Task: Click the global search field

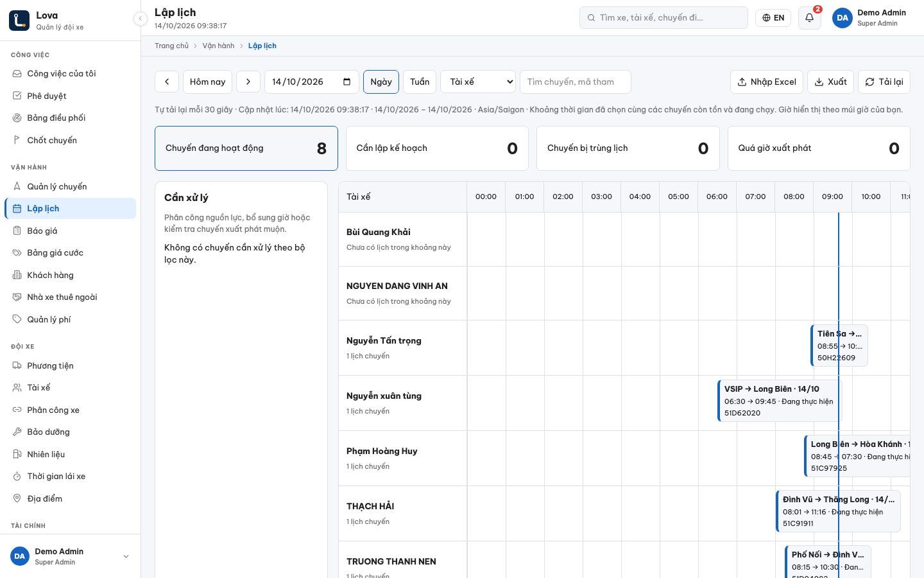Action: 663,18
